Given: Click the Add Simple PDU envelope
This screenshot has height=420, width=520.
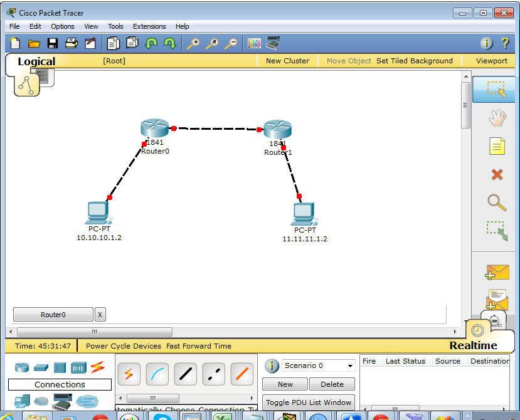Looking at the screenshot, I should click(x=497, y=273).
